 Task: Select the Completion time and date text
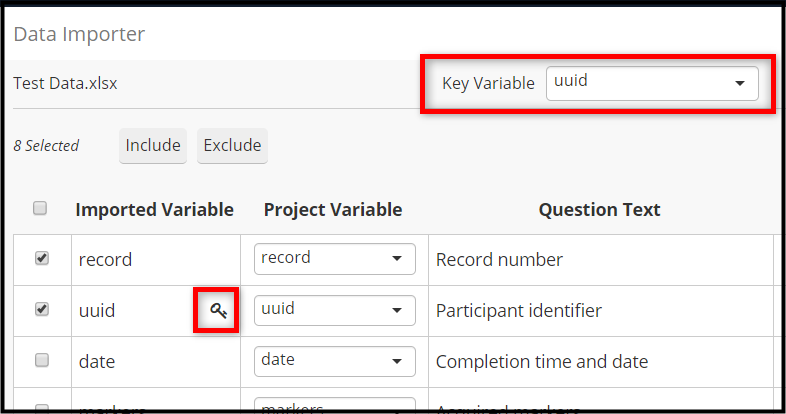pos(542,361)
